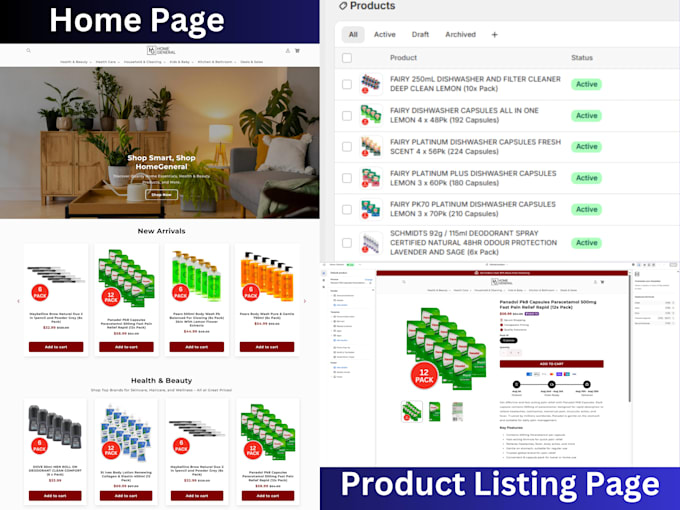Select second Panadol thumbnail in product gallery
This screenshot has width=680, height=510.
click(x=435, y=411)
